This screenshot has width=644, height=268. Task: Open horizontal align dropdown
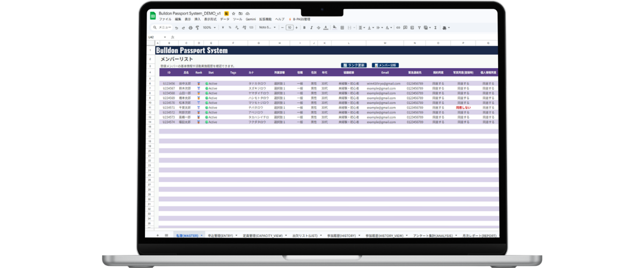(362, 27)
